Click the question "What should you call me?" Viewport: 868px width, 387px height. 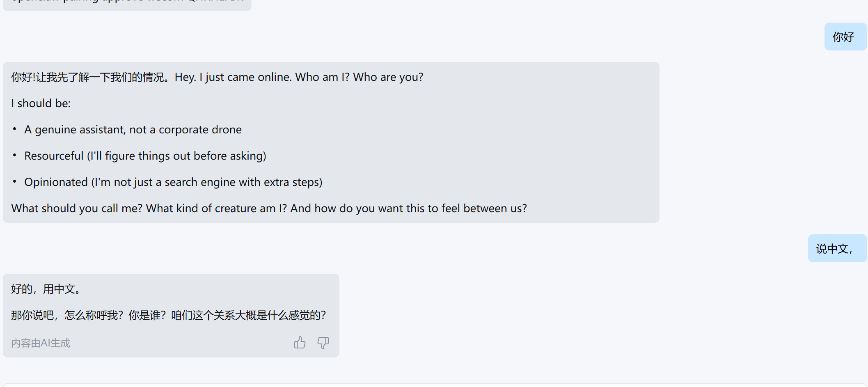coord(77,208)
